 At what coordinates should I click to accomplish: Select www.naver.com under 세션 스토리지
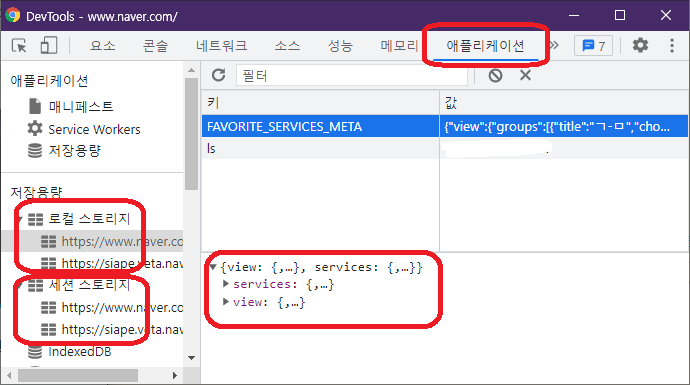[x=122, y=307]
